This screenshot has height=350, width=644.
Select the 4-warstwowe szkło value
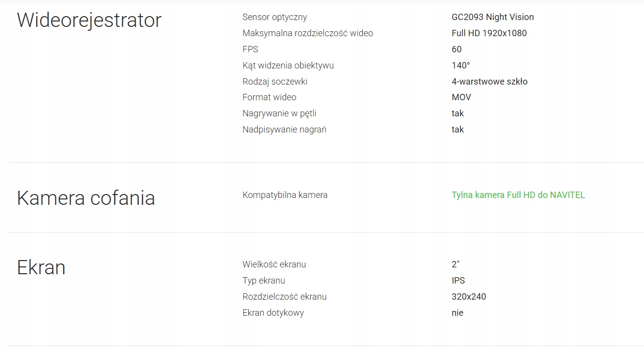click(x=489, y=82)
